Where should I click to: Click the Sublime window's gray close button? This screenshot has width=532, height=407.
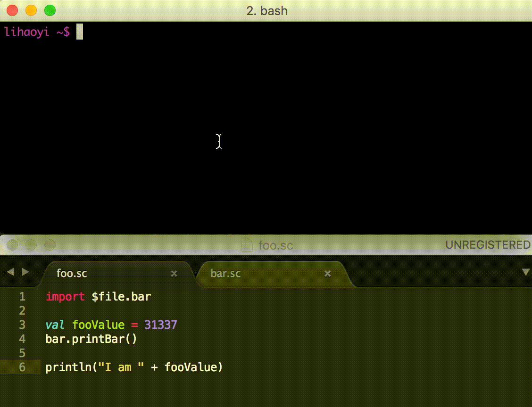tap(12, 245)
